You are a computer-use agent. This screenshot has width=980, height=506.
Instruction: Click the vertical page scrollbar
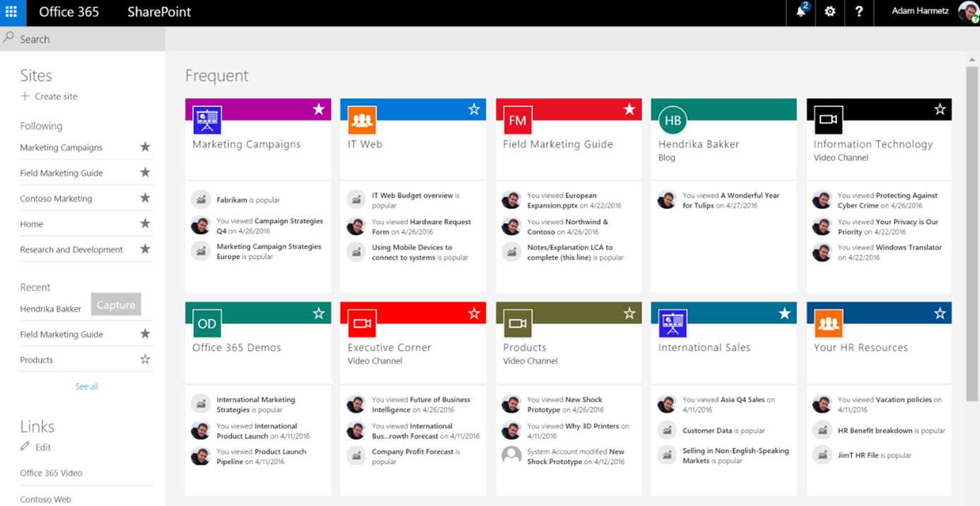[972, 234]
